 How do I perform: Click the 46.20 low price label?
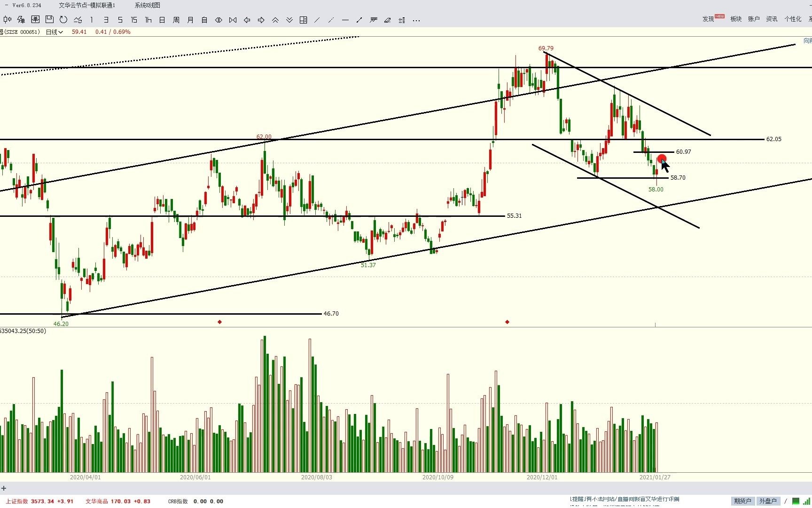point(61,324)
